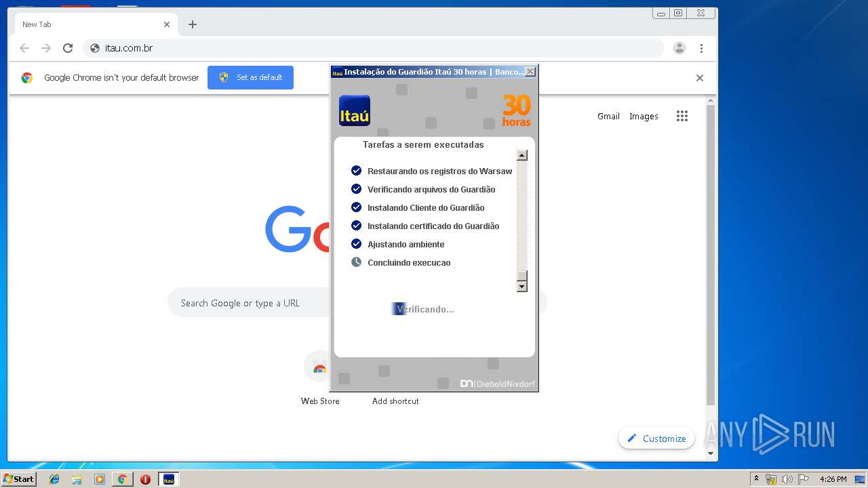This screenshot has height=488, width=868.
Task: Click the globe site info icon
Action: (x=95, y=48)
